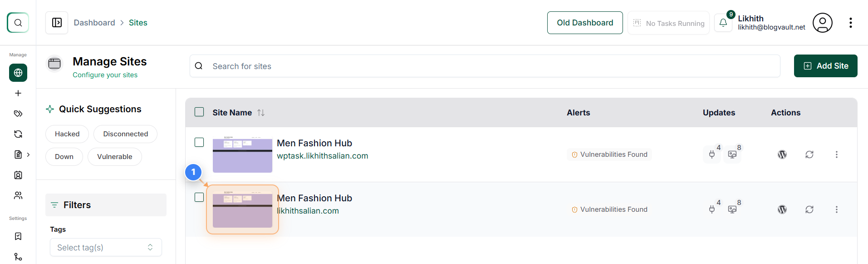Open the Select tag(s) dropdown
Image resolution: width=868 pixels, height=264 pixels.
[106, 247]
